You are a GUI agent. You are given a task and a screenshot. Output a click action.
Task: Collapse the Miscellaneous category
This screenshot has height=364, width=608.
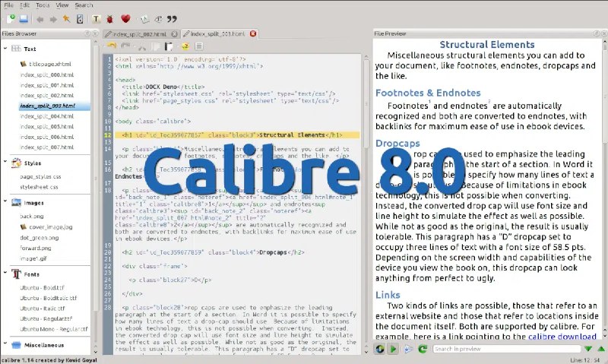click(5, 343)
